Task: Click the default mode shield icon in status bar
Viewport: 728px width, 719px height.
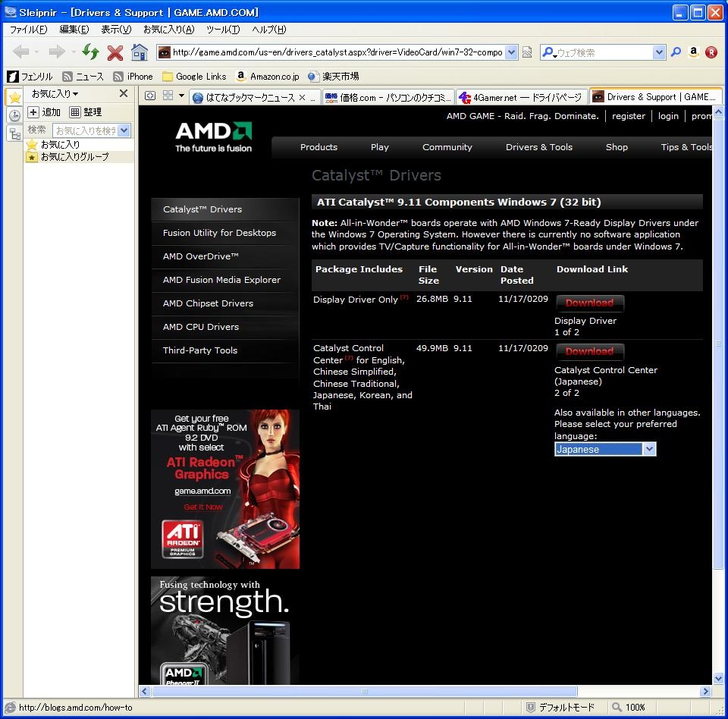Action: coord(530,707)
